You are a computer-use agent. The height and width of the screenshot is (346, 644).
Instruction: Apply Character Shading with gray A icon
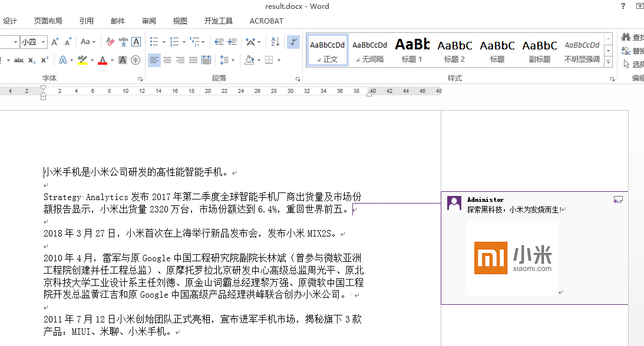(x=123, y=60)
